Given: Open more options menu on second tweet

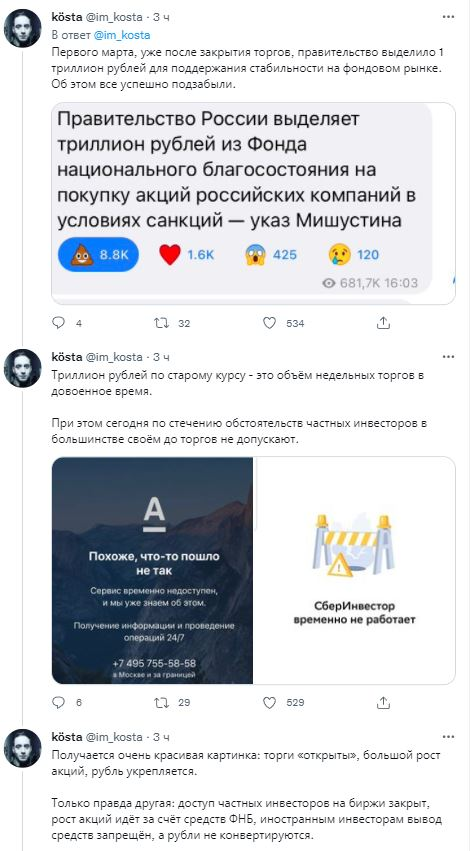Looking at the screenshot, I should click(x=448, y=357).
